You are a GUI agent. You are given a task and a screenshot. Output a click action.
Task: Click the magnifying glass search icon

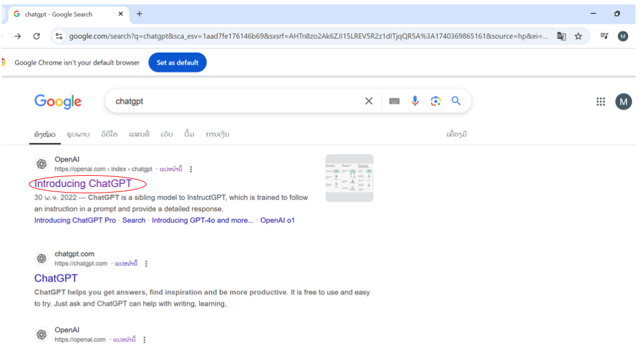[x=457, y=101]
